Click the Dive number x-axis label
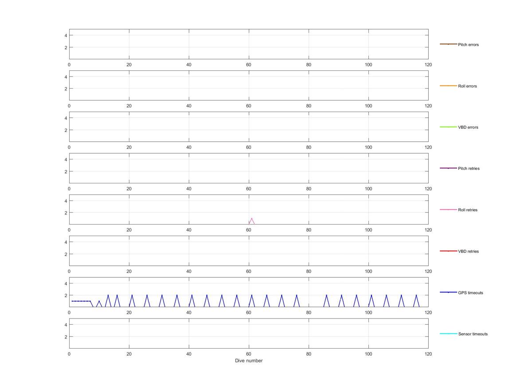 click(x=249, y=361)
